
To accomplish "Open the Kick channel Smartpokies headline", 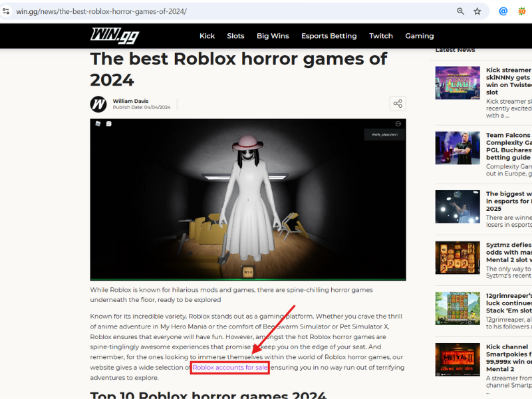I will (x=509, y=358).
